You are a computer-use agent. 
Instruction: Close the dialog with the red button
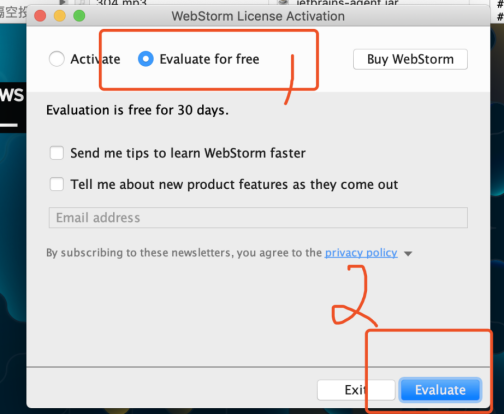(40, 16)
